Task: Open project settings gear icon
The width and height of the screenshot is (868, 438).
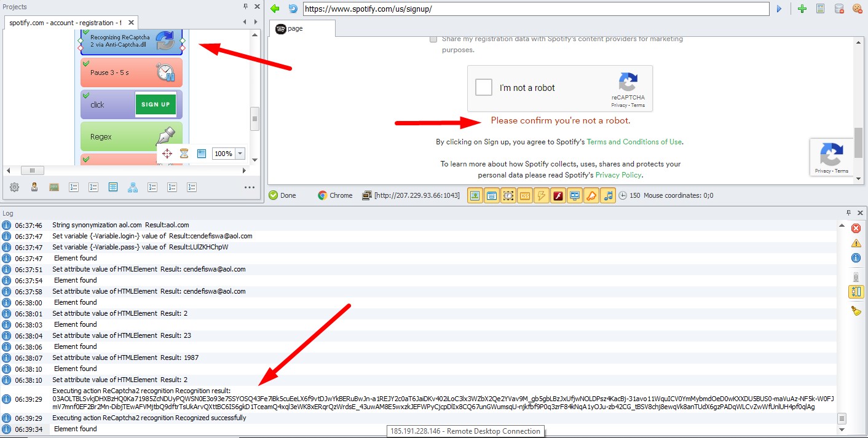Action: [14, 187]
